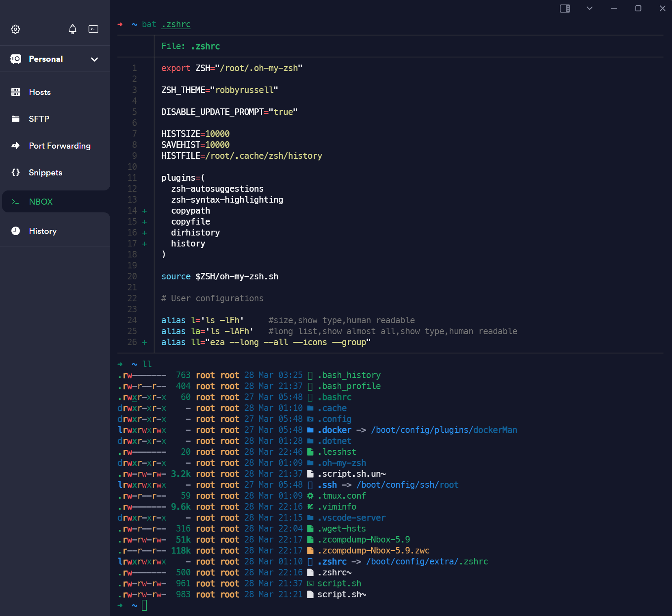
Task: Click the History clock icon
Action: [x=15, y=231]
